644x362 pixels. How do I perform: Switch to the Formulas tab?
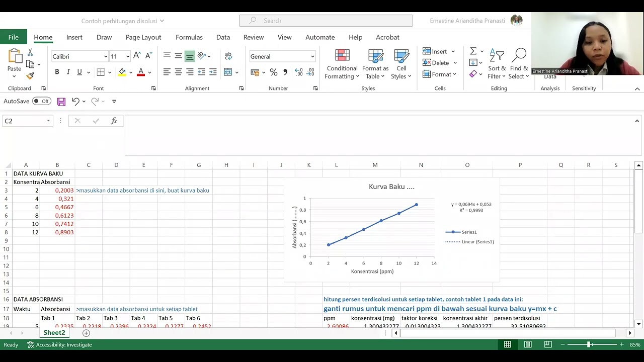(x=189, y=37)
